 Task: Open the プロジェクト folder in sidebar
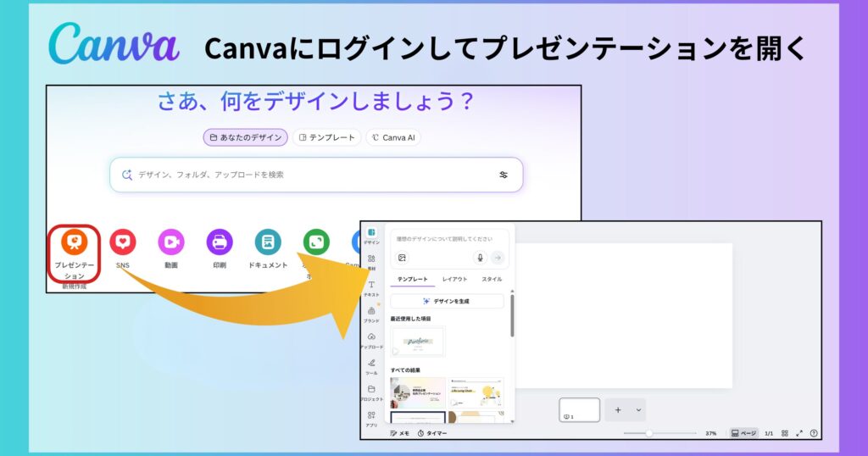click(x=371, y=392)
